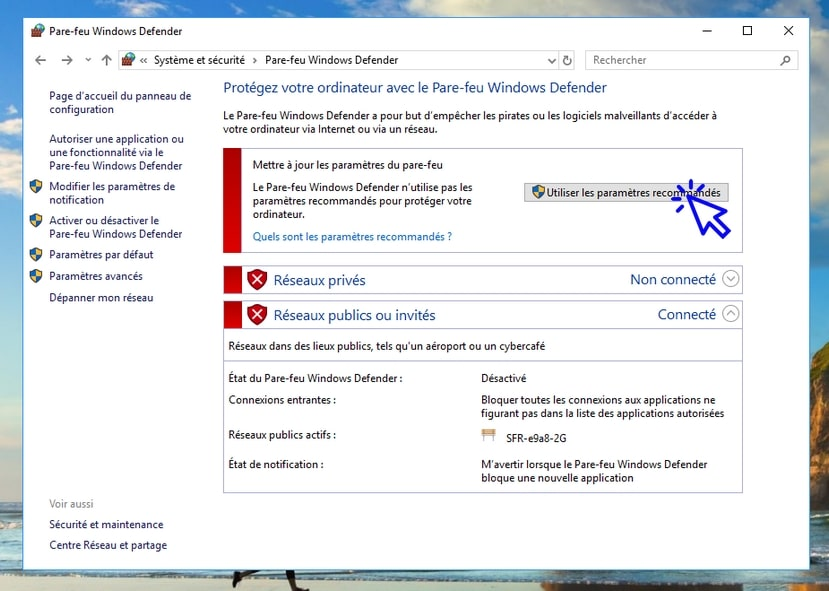This screenshot has width=829, height=591.
Task: Open 'Paramètres avancés' link
Action: (x=96, y=276)
